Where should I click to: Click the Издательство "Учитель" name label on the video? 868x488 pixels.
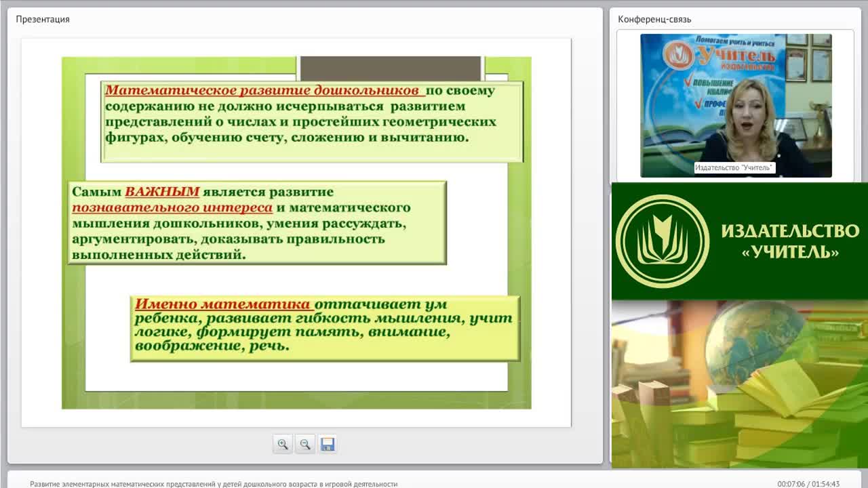point(734,168)
